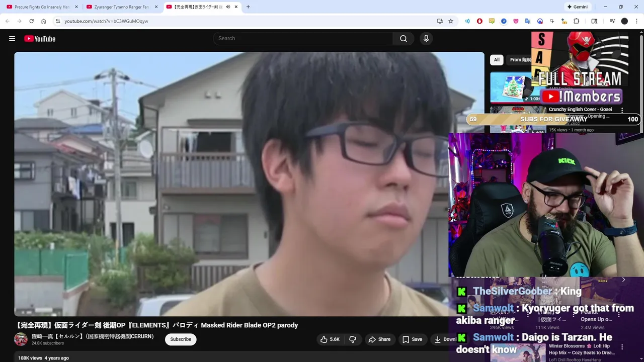Like the video with 5.6K thumbs up
The height and width of the screenshot is (362, 644).
330,339
